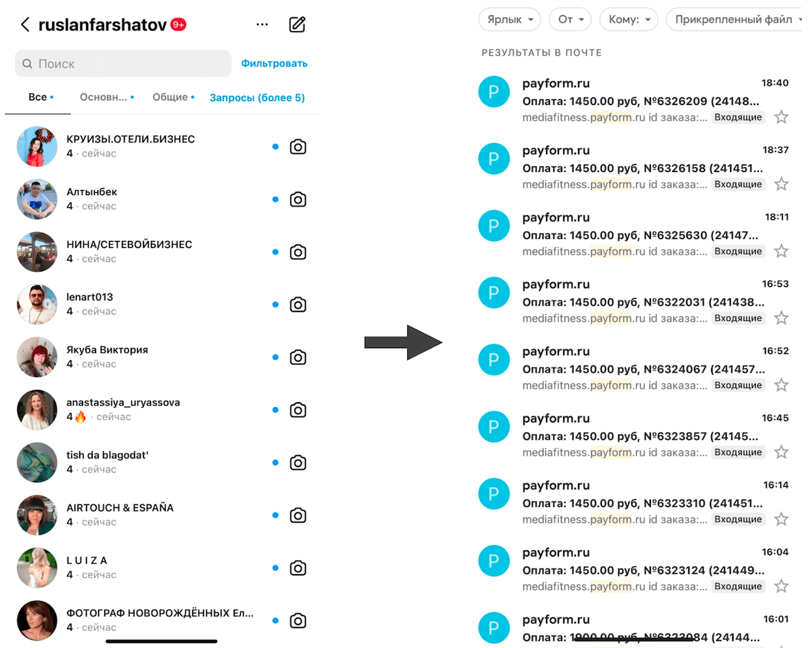
Task: Open camera for Якуба Виктория chat
Action: pyautogui.click(x=298, y=358)
